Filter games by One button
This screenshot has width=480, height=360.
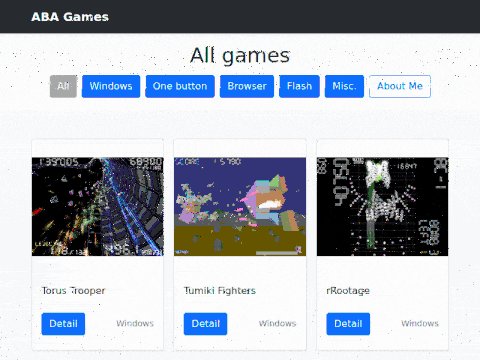180,86
